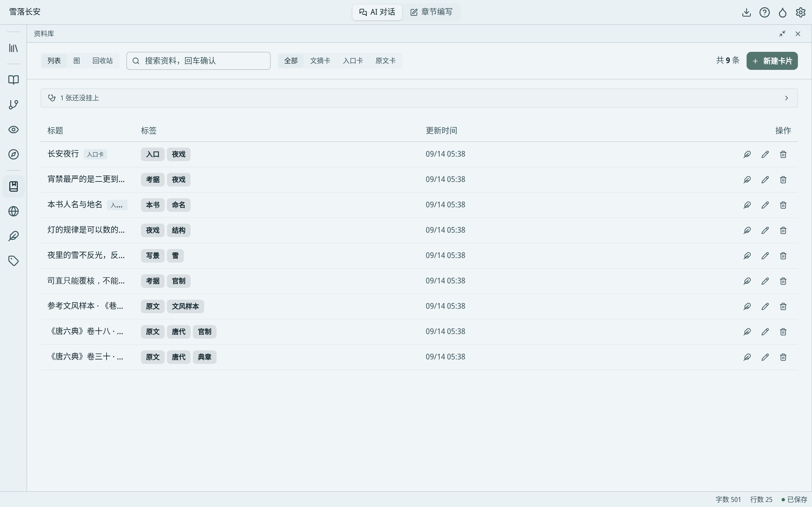Switch to 回收站 view

click(x=102, y=61)
